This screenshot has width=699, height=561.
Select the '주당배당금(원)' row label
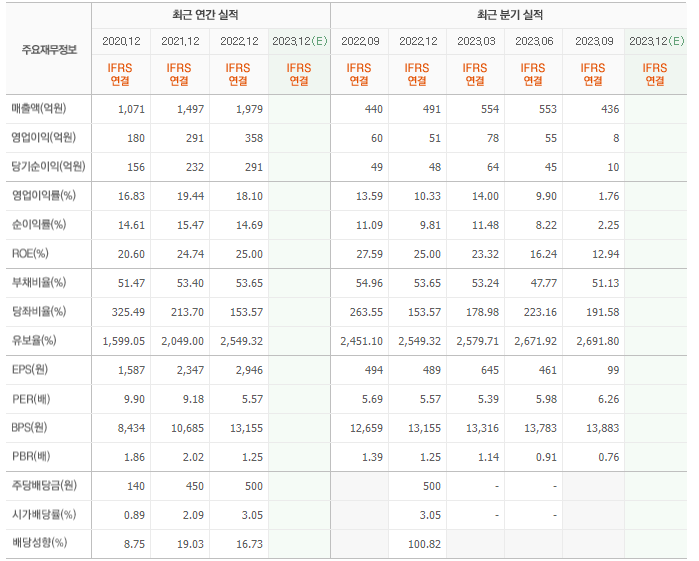(x=44, y=485)
